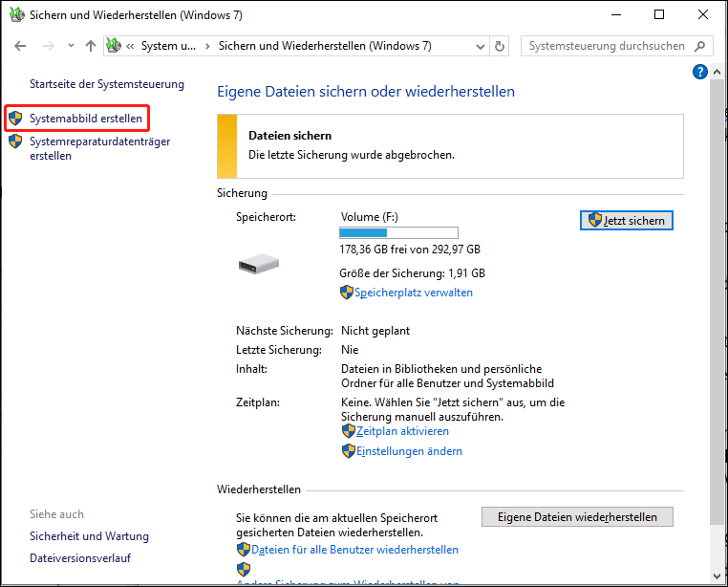
Task: Click the System u... breadcrumb segment
Action: coord(168,46)
